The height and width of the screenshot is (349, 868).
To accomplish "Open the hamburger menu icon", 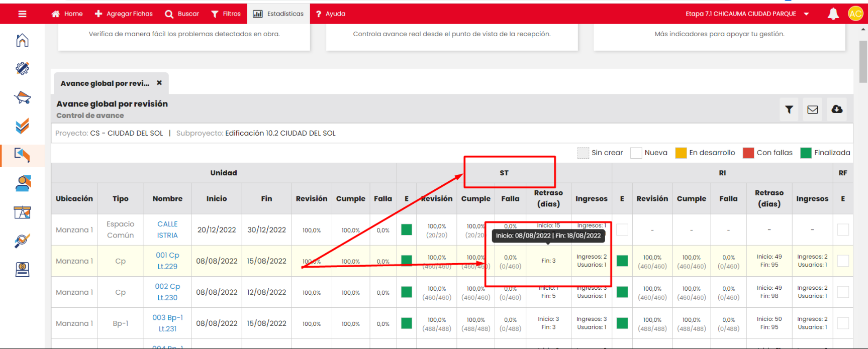I will tap(22, 14).
